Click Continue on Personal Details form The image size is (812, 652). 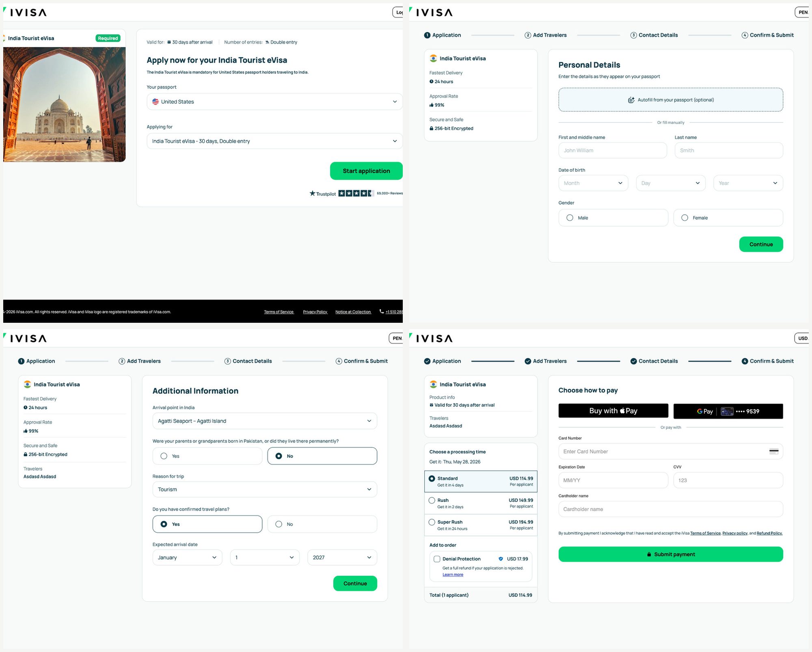(761, 244)
